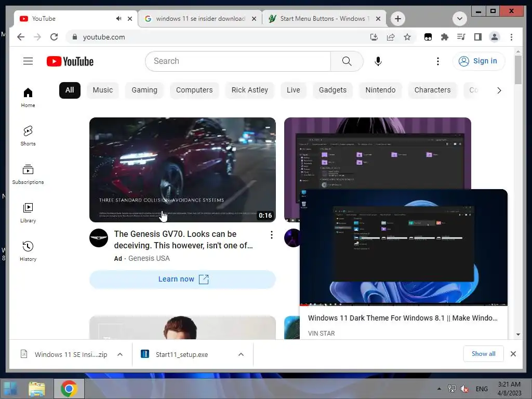This screenshot has height=399, width=532.
Task: Mute the YouTube tab audio icon
Action: coord(118,19)
